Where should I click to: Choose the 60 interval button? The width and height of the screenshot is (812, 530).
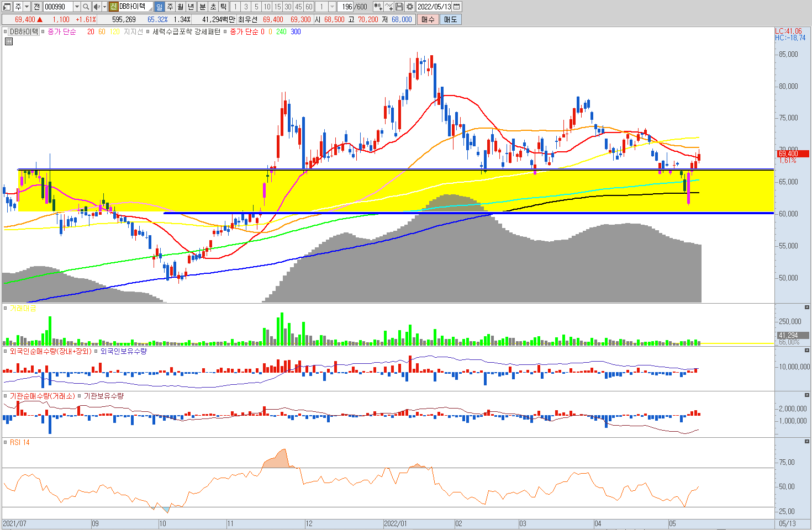point(309,7)
